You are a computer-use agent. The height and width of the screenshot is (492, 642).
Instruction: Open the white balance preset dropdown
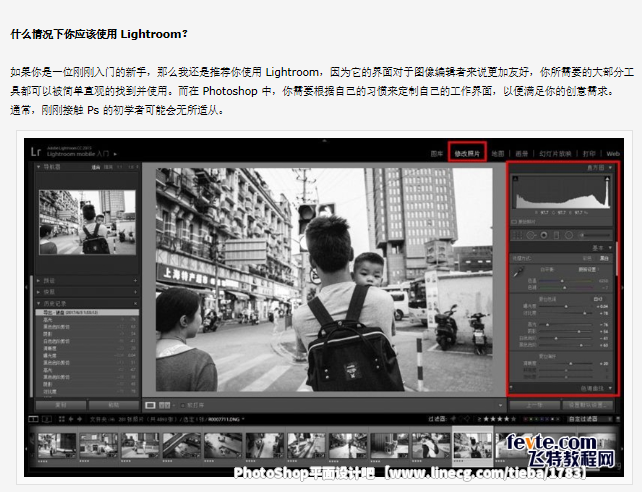(x=589, y=269)
